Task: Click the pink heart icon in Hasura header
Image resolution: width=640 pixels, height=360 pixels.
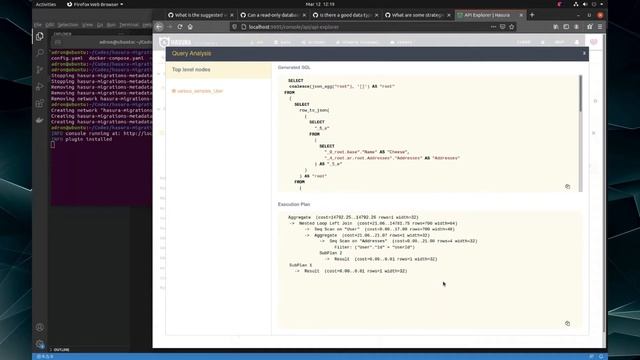Action: tap(593, 42)
